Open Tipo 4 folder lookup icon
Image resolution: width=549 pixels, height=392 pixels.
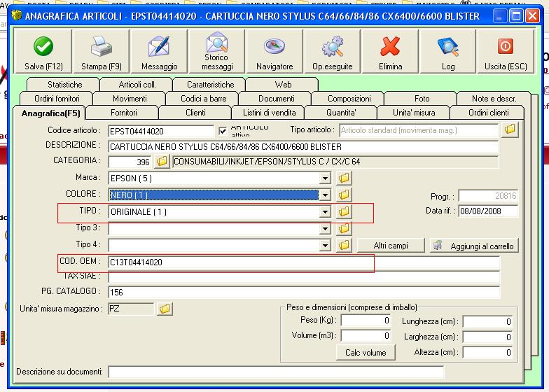pos(344,245)
